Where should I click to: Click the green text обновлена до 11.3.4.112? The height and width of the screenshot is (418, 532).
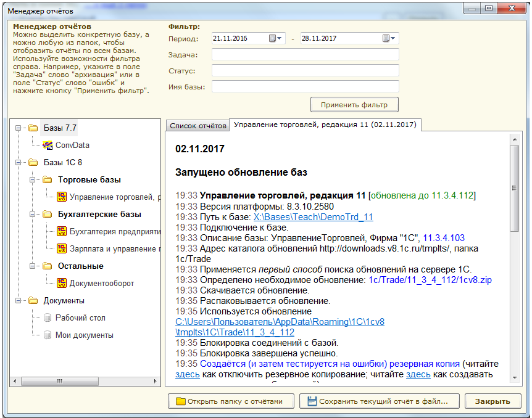click(422, 195)
